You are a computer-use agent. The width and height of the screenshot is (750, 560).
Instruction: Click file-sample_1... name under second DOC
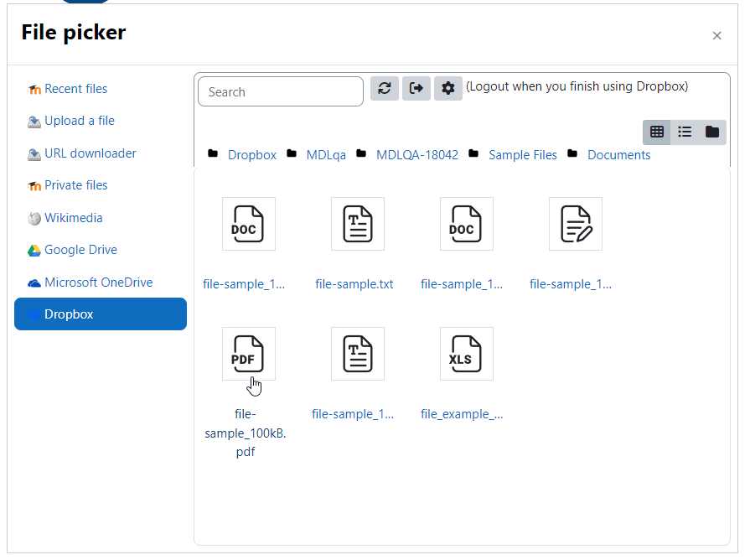462,284
